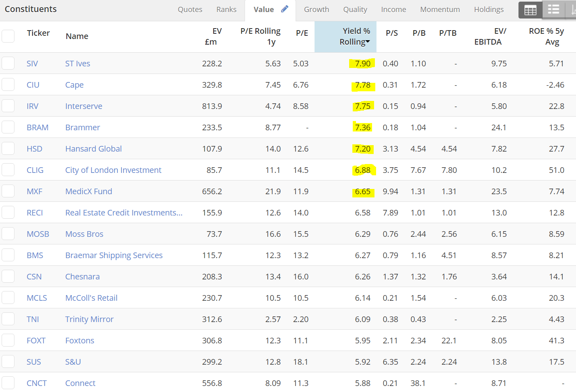The image size is (576, 392).
Task: Tick the CSN row checkbox
Action: pos(8,276)
